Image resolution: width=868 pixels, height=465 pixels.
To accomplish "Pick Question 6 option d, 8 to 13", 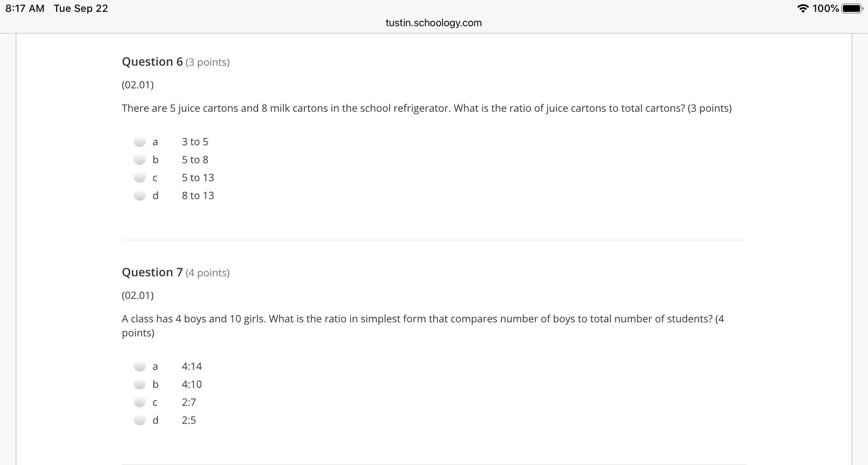I will (139, 195).
